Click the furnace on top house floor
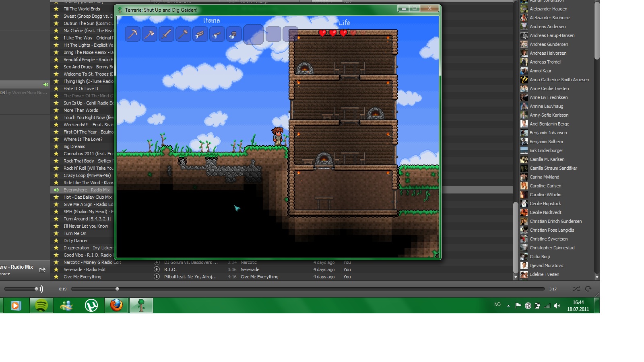Image resolution: width=644 pixels, height=362 pixels. point(305,68)
